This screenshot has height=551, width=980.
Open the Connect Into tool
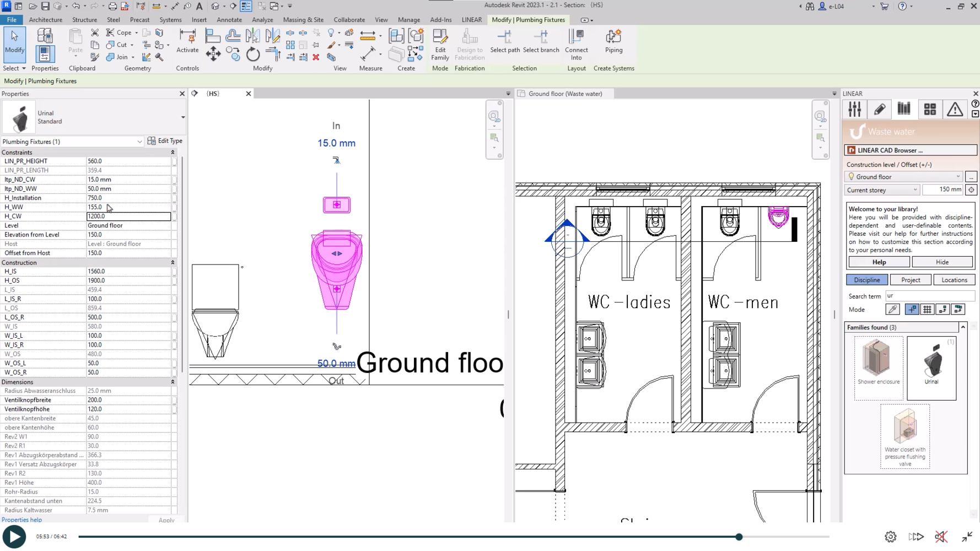point(576,44)
